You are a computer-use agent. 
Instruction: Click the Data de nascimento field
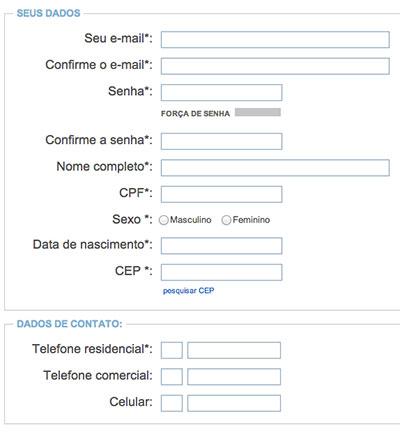(221, 246)
